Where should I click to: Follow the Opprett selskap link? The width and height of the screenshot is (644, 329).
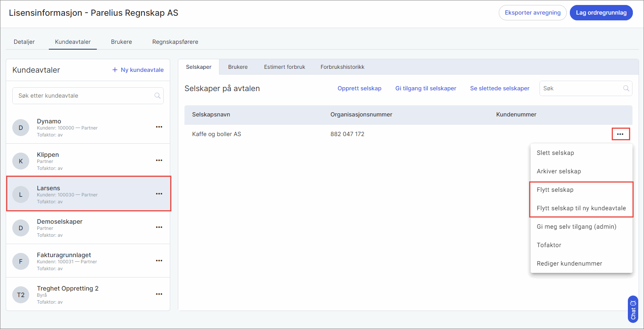tap(359, 88)
